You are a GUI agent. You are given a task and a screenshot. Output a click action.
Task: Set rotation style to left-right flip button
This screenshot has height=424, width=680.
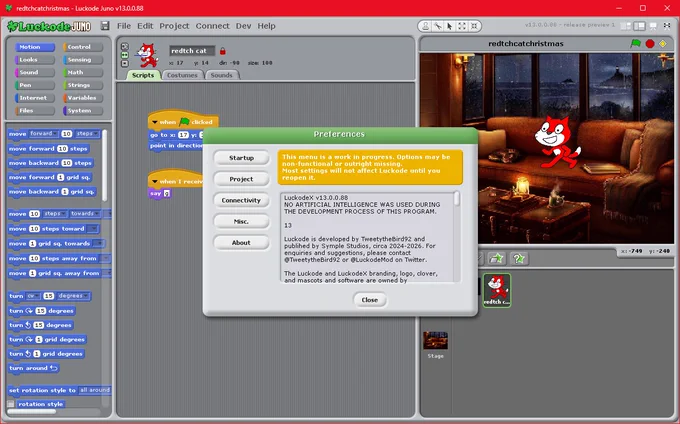tap(124, 55)
